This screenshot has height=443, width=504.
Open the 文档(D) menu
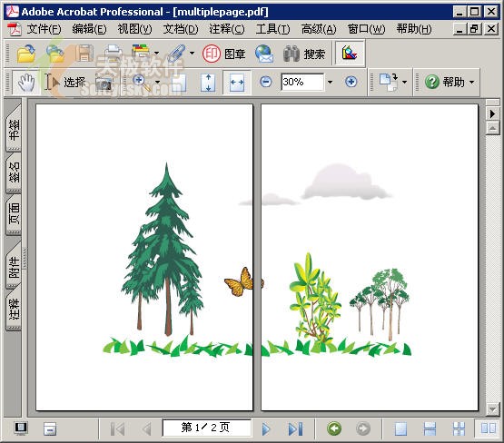click(x=181, y=29)
